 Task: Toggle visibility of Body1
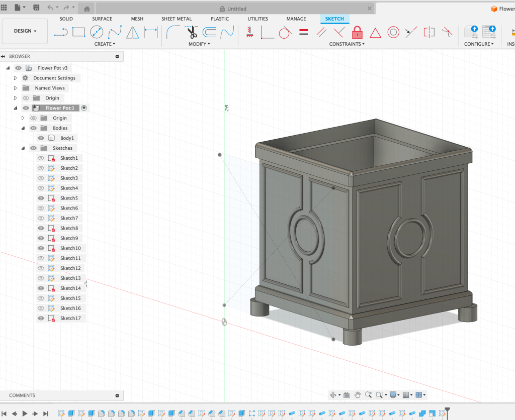pos(41,138)
